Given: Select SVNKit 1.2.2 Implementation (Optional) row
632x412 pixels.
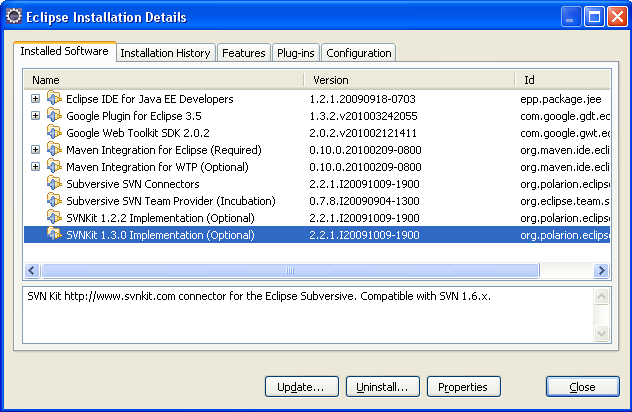Looking at the screenshot, I should point(317,217).
